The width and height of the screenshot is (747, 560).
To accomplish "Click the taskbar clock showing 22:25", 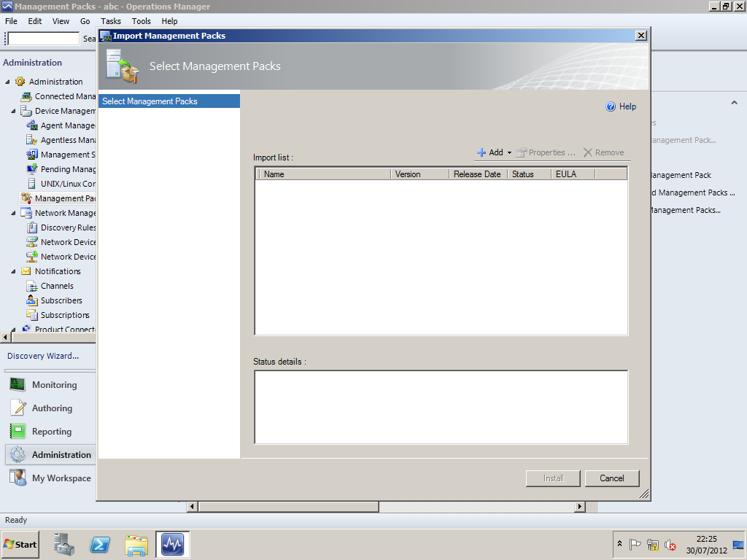I will [706, 544].
